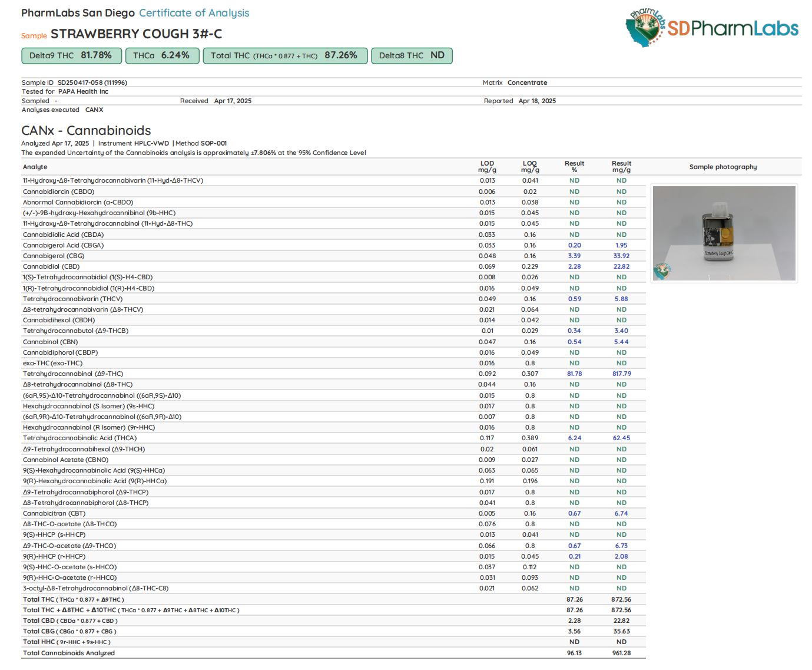
Task: Click the LOQ mg/g column header
Action: pyautogui.click(x=530, y=167)
